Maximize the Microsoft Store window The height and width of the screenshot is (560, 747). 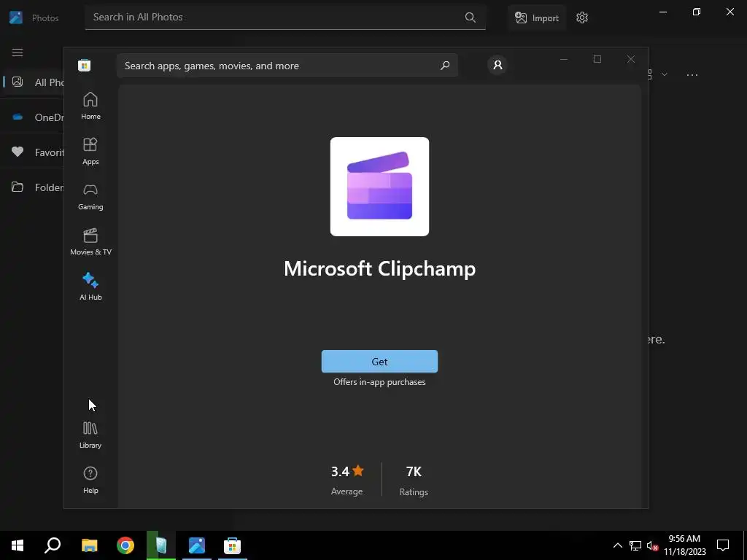coord(597,59)
